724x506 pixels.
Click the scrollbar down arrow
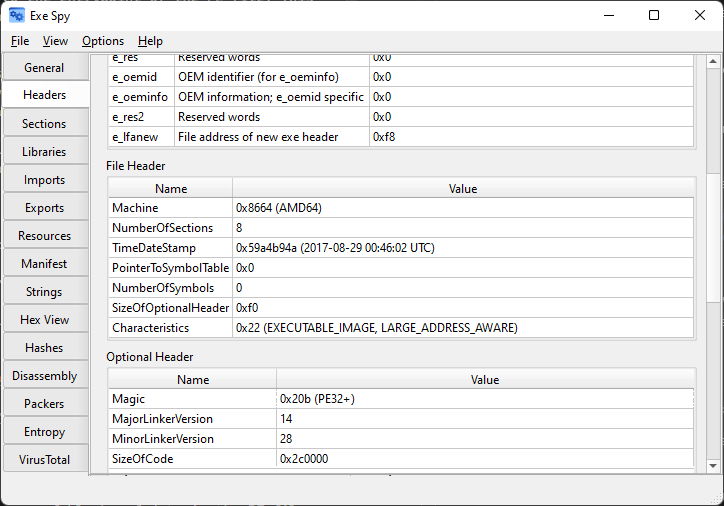(712, 465)
